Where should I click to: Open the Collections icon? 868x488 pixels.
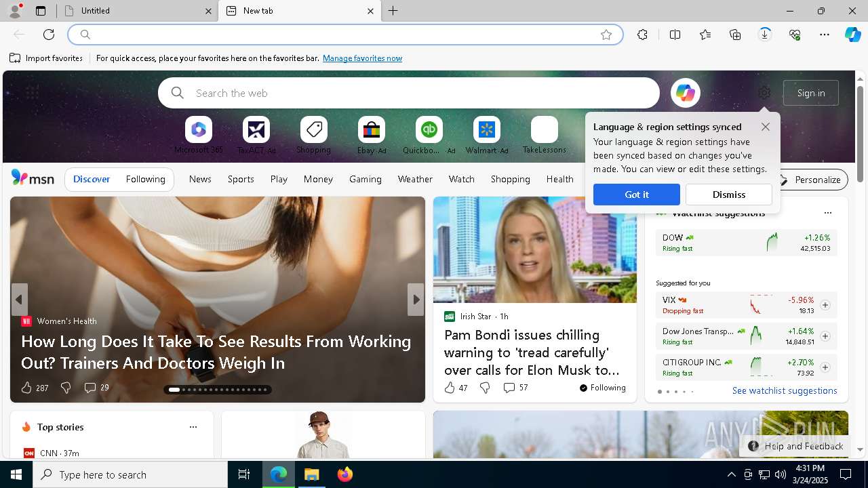[x=735, y=35]
